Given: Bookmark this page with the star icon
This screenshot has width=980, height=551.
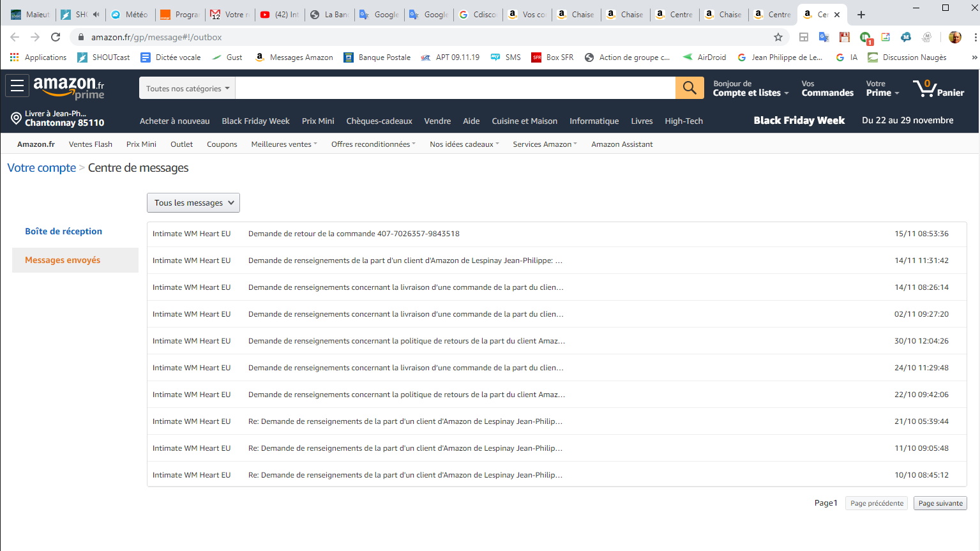Looking at the screenshot, I should pos(778,37).
